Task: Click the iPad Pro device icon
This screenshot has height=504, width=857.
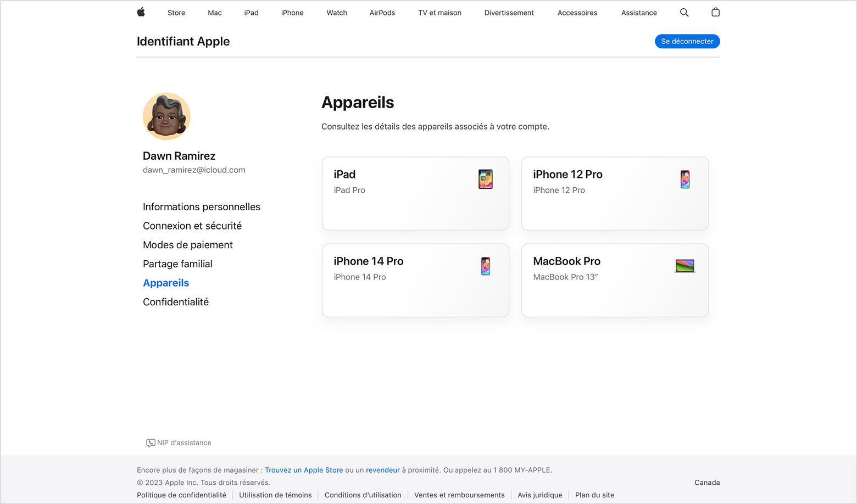Action: (x=486, y=179)
